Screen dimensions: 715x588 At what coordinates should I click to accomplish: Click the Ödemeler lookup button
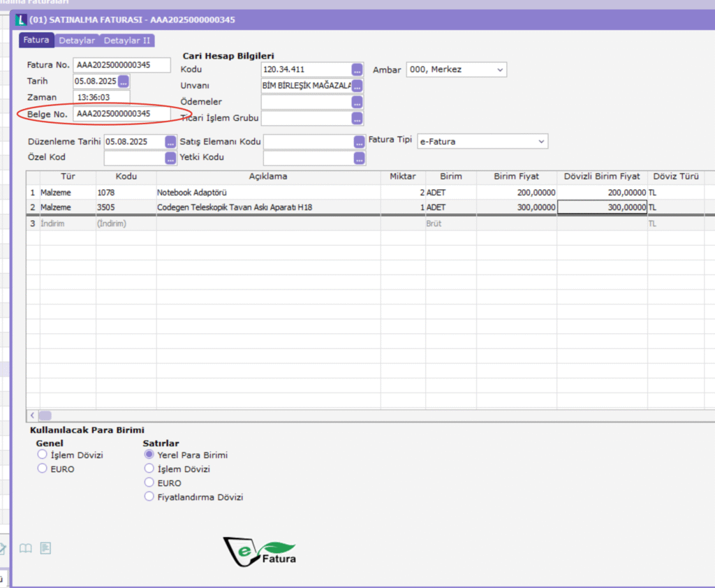tap(357, 102)
